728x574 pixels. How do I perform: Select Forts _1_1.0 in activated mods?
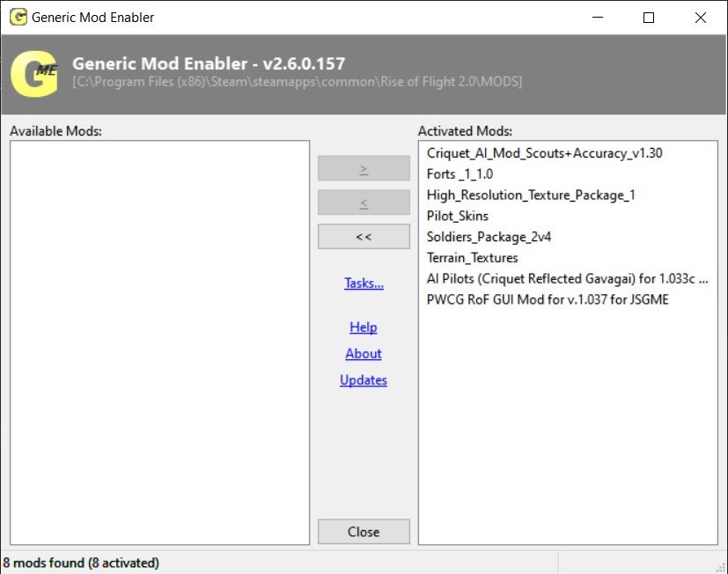tap(460, 174)
